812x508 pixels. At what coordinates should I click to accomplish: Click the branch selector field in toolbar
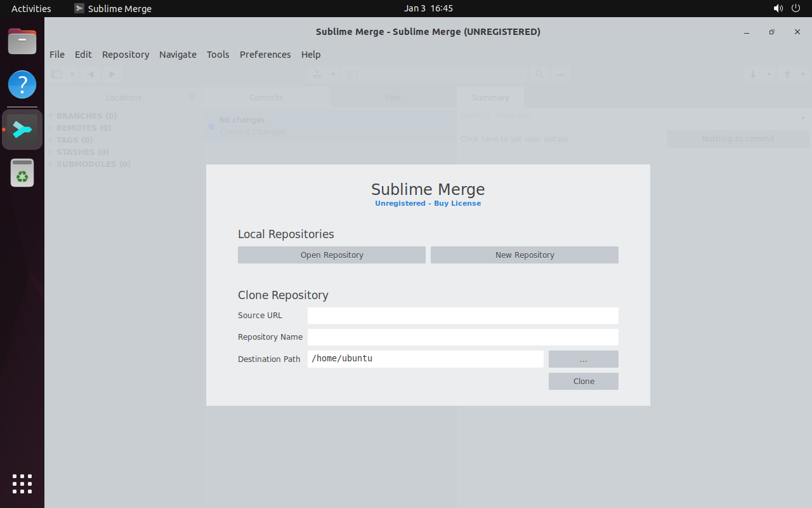click(x=435, y=74)
